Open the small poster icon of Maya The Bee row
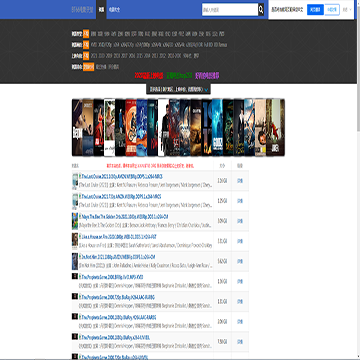Screen dimensions: 360x360 click(x=75, y=221)
